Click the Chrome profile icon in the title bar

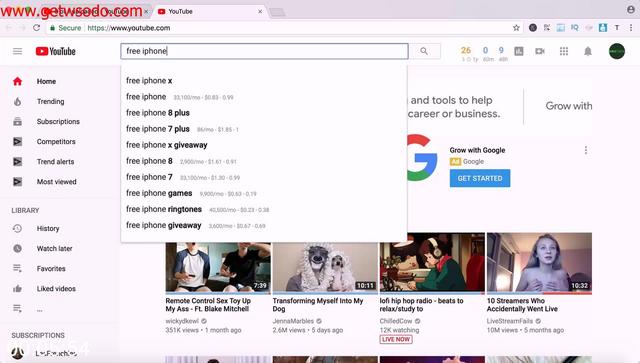pyautogui.click(x=631, y=9)
